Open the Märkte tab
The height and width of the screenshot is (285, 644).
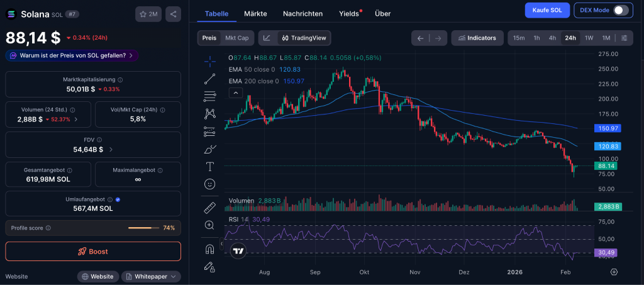point(255,13)
